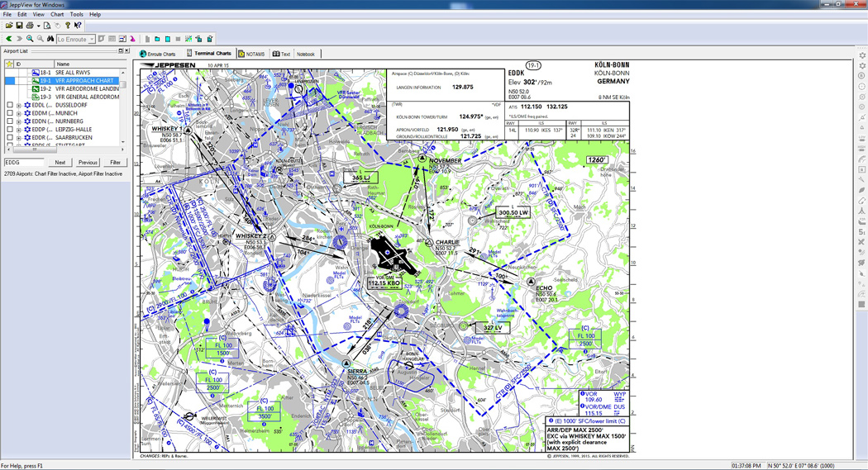The width and height of the screenshot is (868, 470).
Task: Click the last teal icon in second toolbar
Action: (210, 39)
